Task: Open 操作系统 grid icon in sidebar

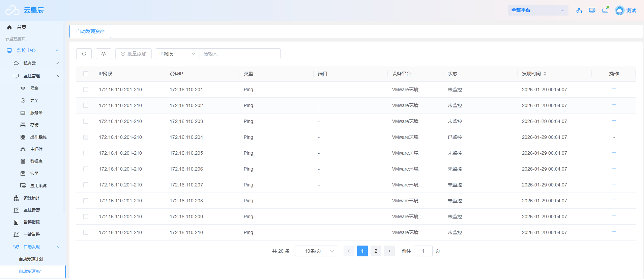Action: click(23, 137)
